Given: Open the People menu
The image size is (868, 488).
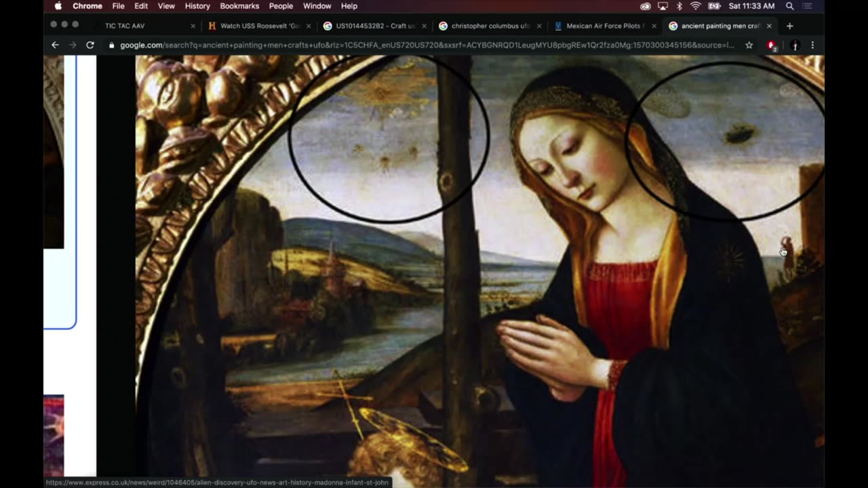Looking at the screenshot, I should point(281,6).
